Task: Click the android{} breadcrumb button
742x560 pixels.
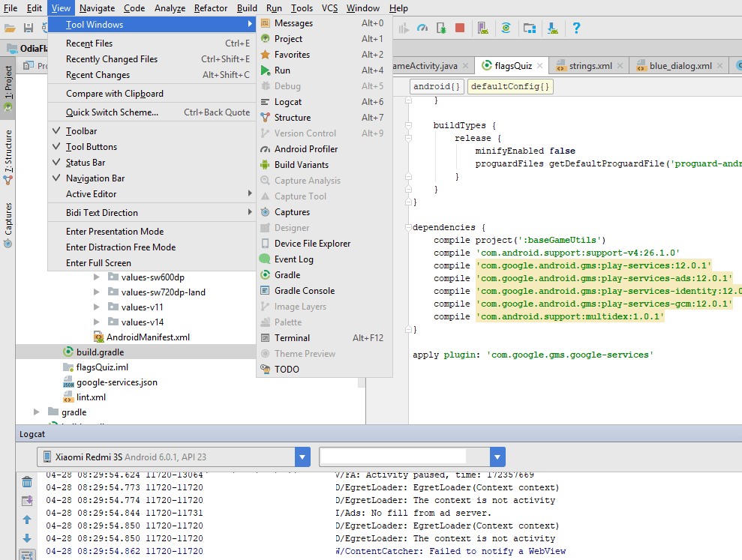Action: (x=437, y=86)
